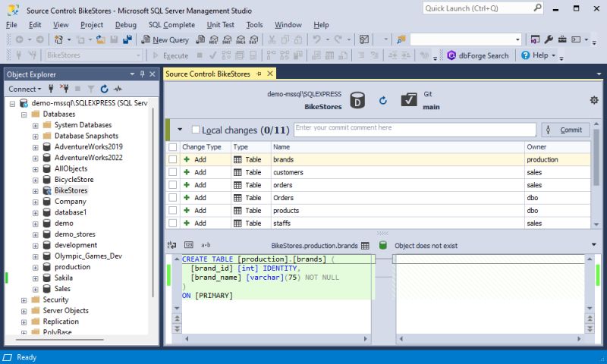Check the box for the sales orders table
The image size is (607, 364).
[x=173, y=185]
